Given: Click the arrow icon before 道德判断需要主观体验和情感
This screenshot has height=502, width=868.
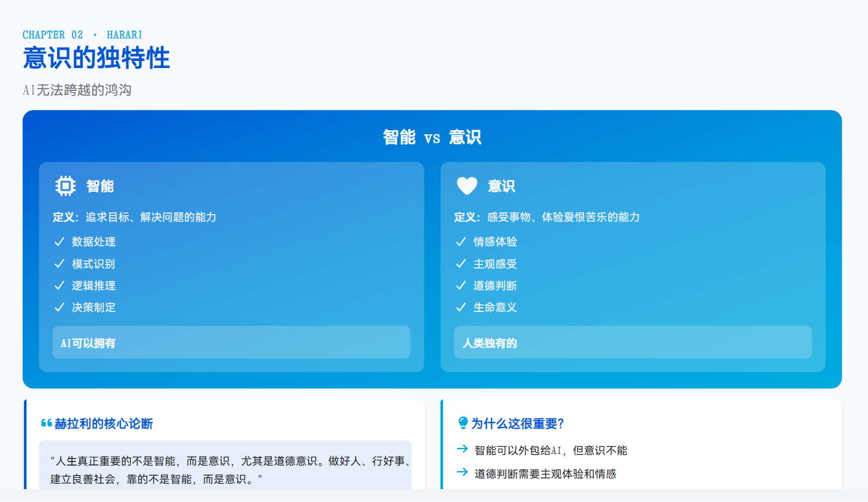Looking at the screenshot, I should tap(462, 473).
